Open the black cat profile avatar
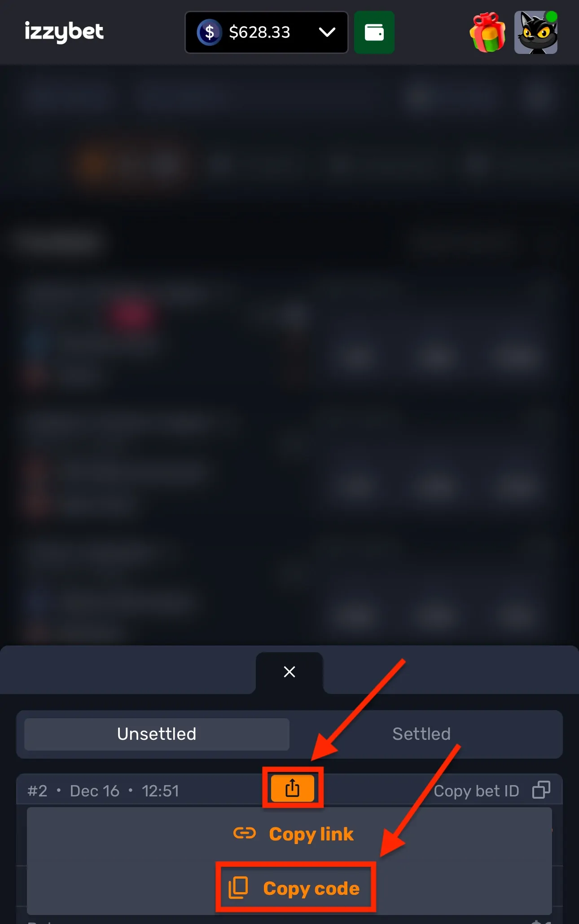The width and height of the screenshot is (579, 924). 536,32
